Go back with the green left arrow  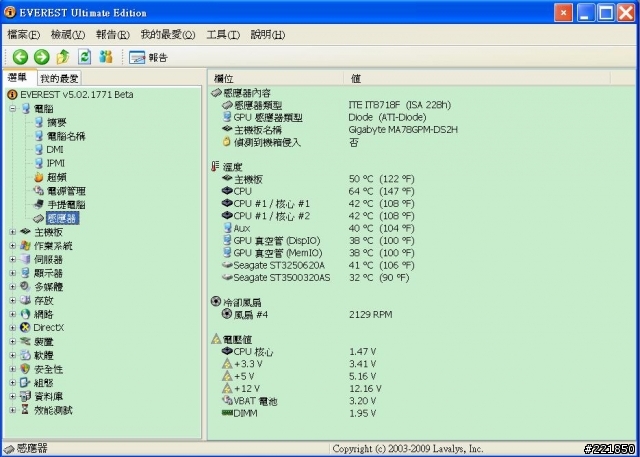coord(20,57)
